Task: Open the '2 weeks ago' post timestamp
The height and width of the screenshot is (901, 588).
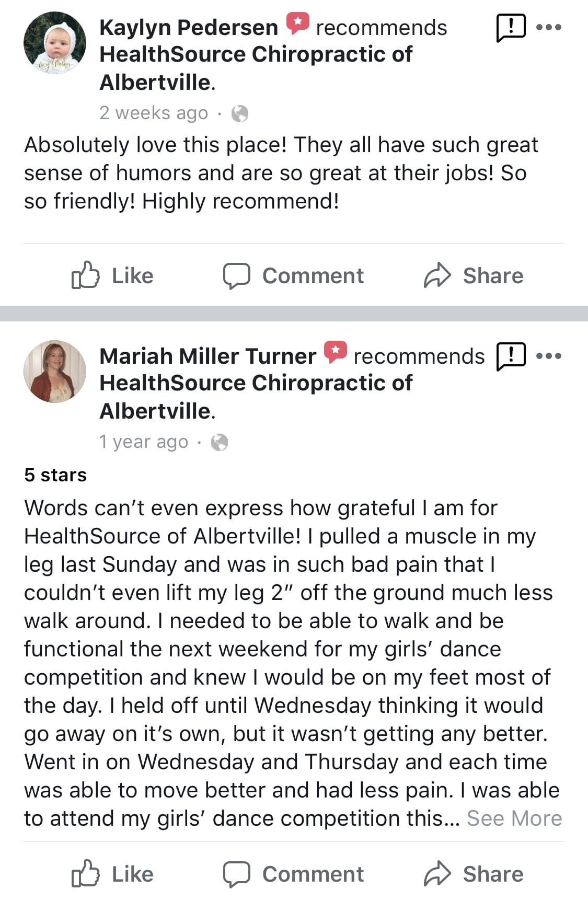Action: 154,113
